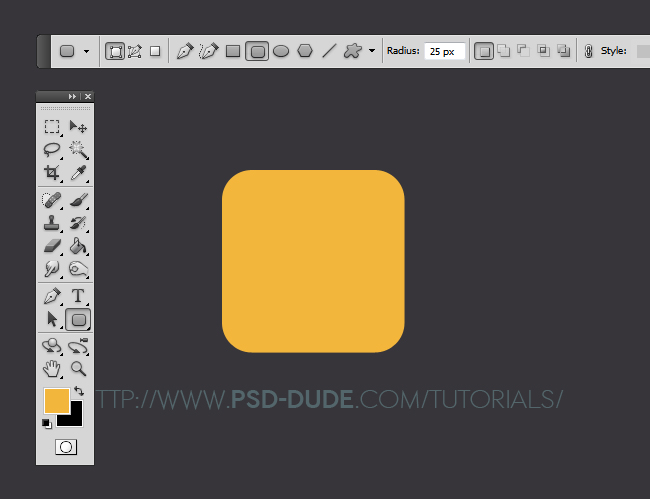Select the Rectangular Marquee tool
The height and width of the screenshot is (499, 650).
[x=52, y=127]
